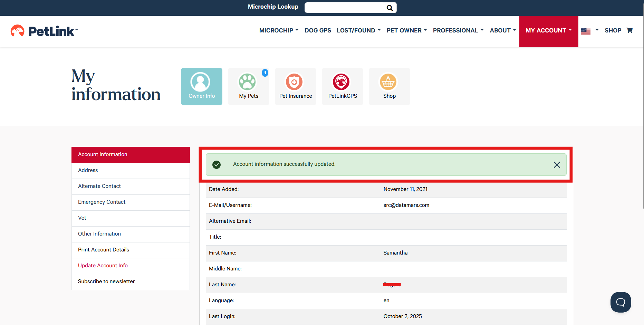This screenshot has height=325, width=644.
Task: Click the Title label
Action: [x=215, y=237]
